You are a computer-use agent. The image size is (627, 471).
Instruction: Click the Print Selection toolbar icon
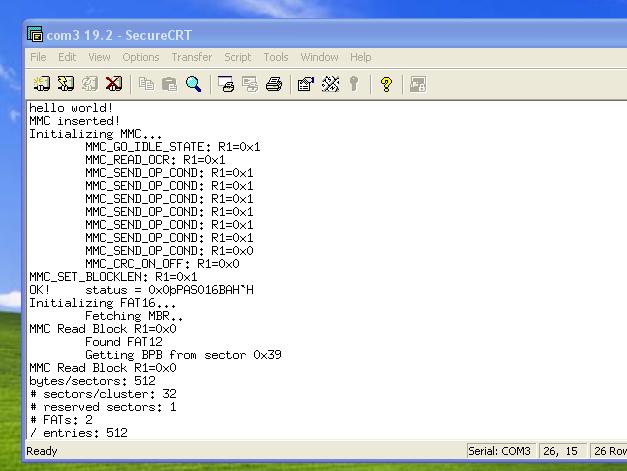click(x=250, y=84)
